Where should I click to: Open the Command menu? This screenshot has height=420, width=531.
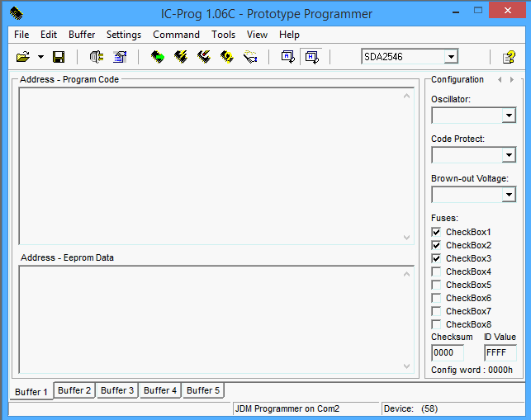tap(176, 35)
